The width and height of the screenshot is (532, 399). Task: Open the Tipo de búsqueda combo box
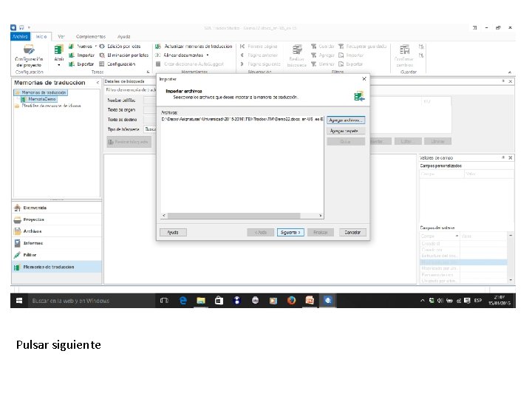point(150,129)
